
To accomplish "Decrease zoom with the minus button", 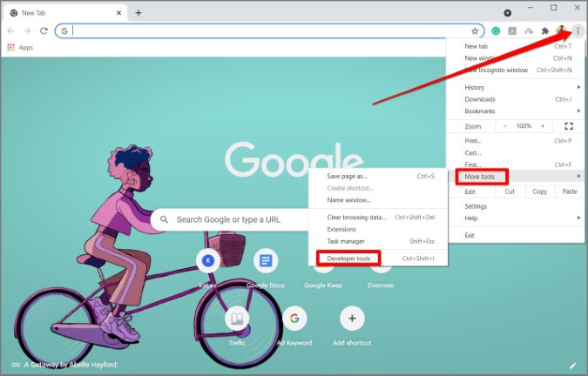I will click(504, 126).
